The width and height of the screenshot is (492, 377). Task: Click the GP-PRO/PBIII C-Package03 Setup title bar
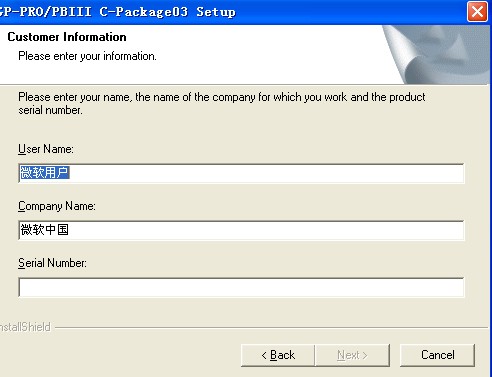pyautogui.click(x=233, y=12)
